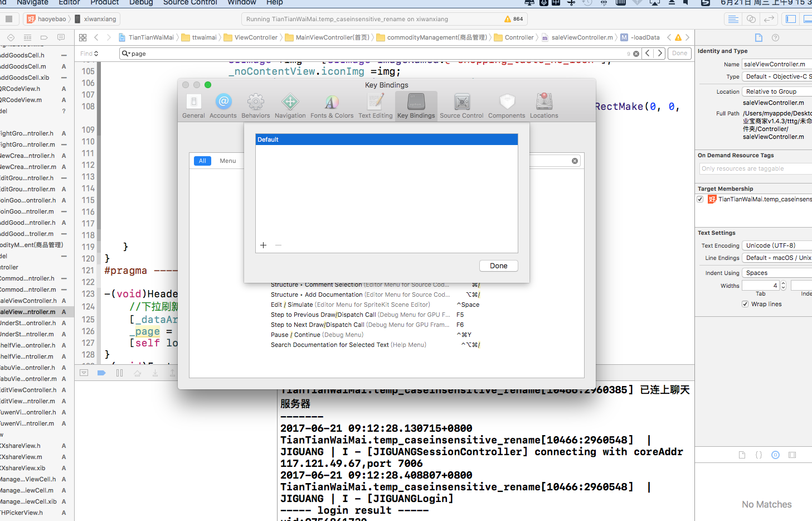This screenshot has height=521, width=812.
Task: Select the Default key binding set
Action: pyautogui.click(x=387, y=139)
